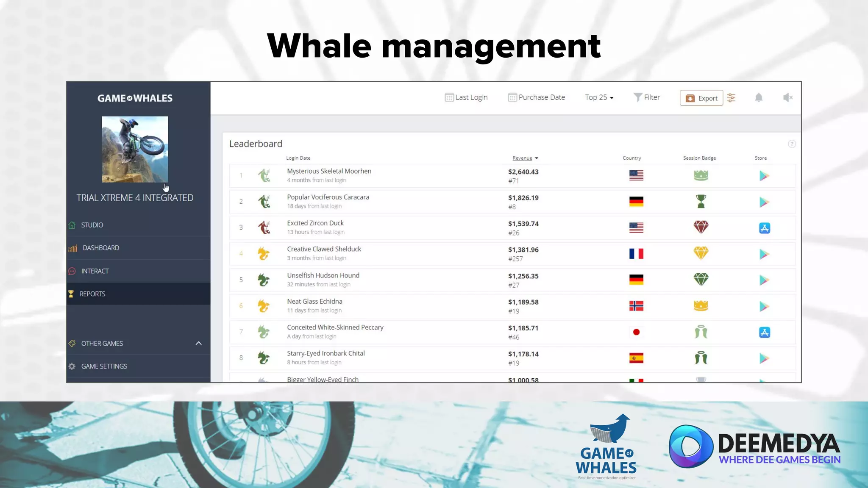Open the Interact menu item

tap(95, 271)
